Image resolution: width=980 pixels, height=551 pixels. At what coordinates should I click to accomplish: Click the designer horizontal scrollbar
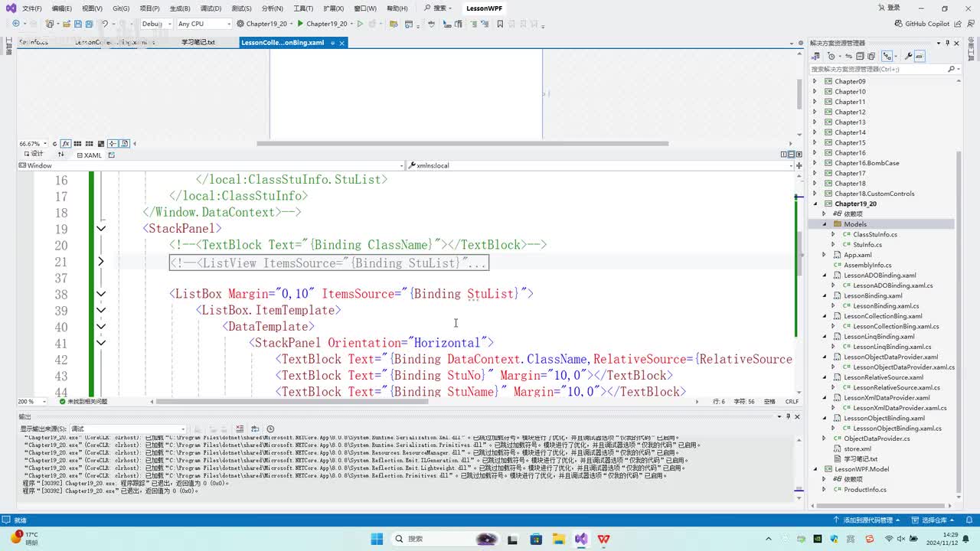[x=462, y=144]
